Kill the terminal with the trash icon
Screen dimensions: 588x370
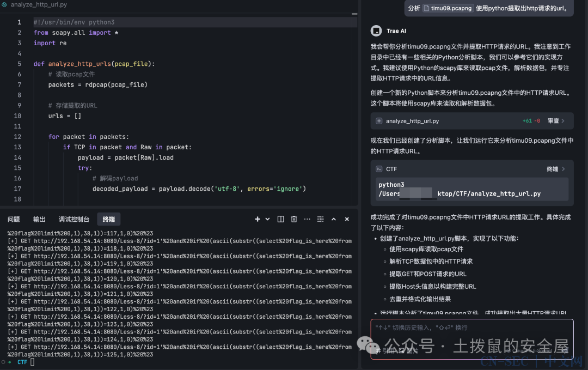coord(294,219)
